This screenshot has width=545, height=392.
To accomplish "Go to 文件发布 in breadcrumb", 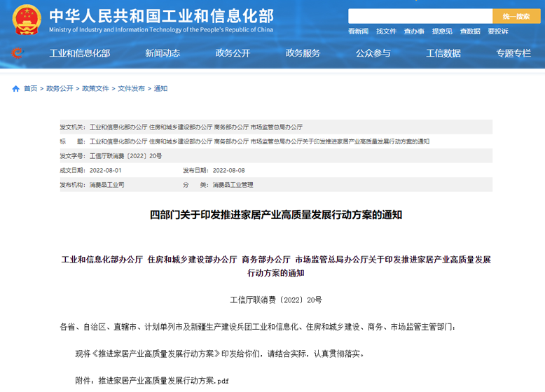I will click(x=132, y=88).
